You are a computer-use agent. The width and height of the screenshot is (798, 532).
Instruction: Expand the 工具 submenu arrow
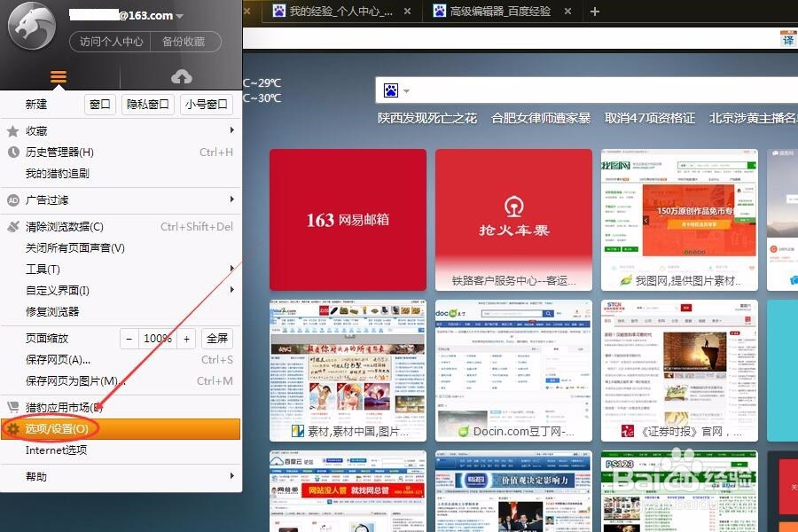[x=231, y=269]
